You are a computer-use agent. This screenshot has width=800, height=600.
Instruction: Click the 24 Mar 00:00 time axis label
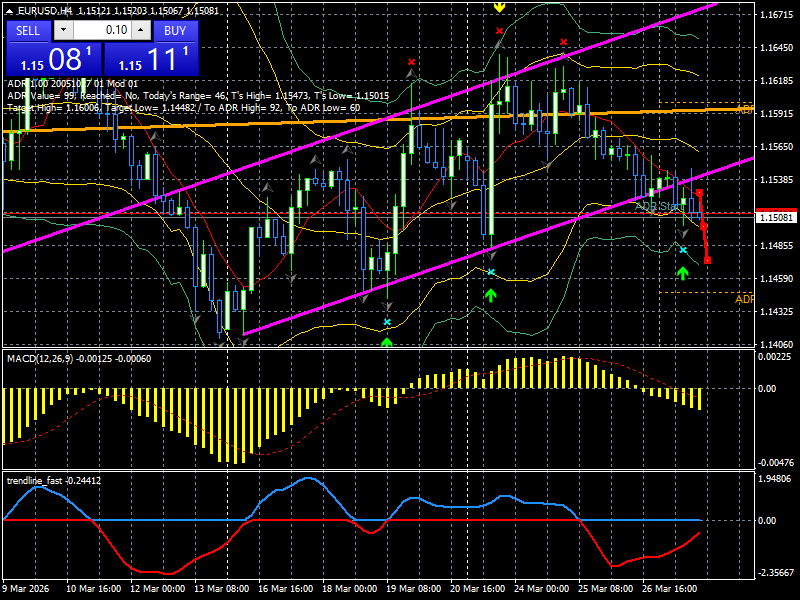(542, 588)
